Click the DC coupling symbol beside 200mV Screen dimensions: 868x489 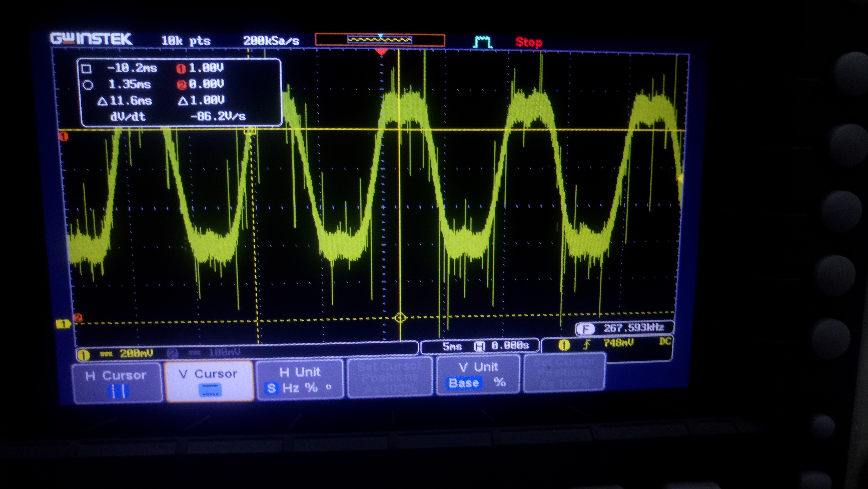pyautogui.click(x=106, y=354)
